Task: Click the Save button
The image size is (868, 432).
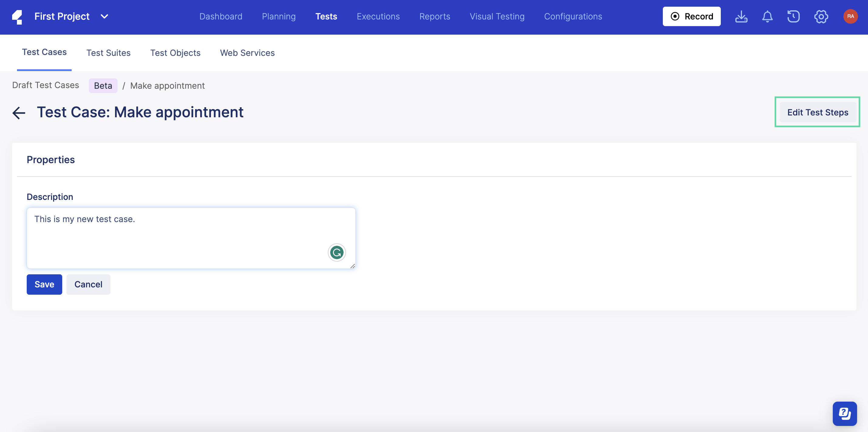Action: coord(44,284)
